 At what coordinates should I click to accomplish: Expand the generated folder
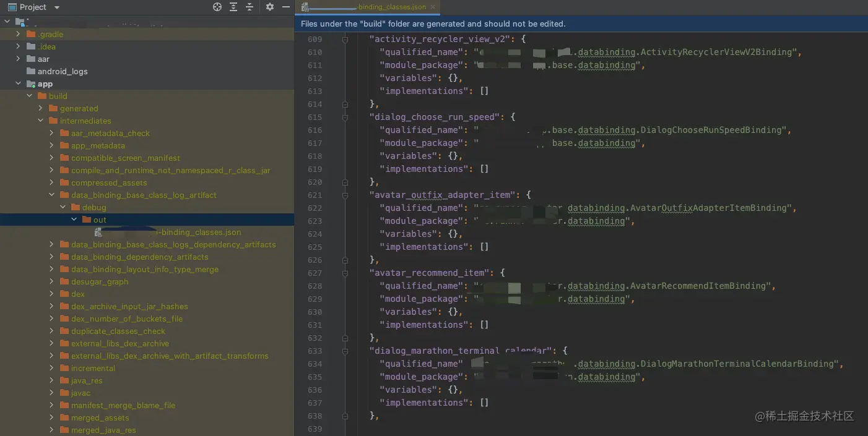pos(40,108)
